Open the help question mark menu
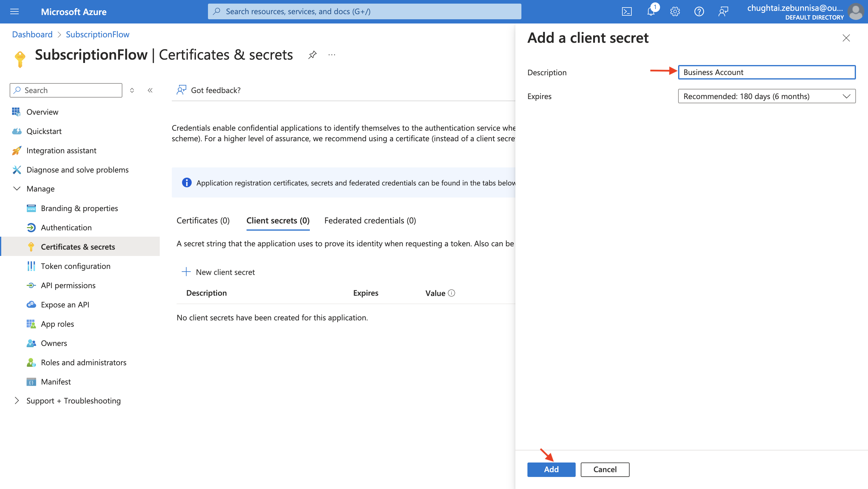 coord(699,12)
